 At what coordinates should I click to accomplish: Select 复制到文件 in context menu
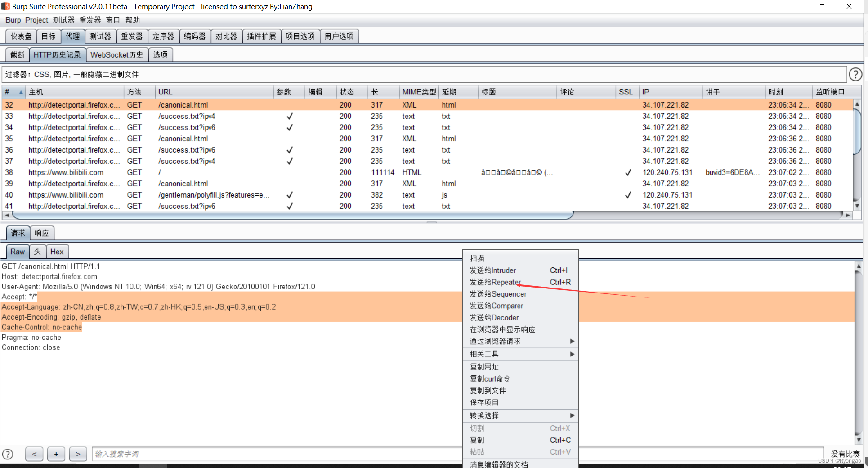coord(520,391)
